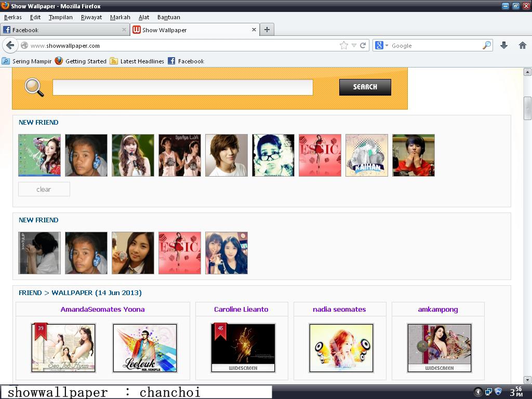Viewport: 532px width, 399px height.
Task: Show hidden system tray icons arrow
Action: pyautogui.click(x=478, y=392)
